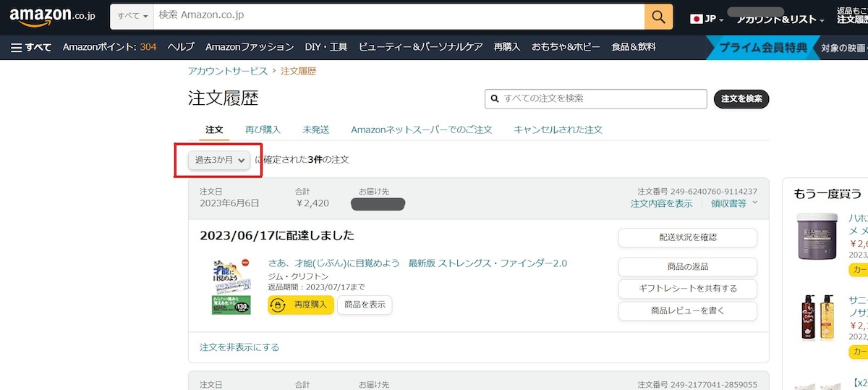Screen dimensions: 868x390
Task: Open 食品&飲料 in navigation
Action: [x=634, y=47]
